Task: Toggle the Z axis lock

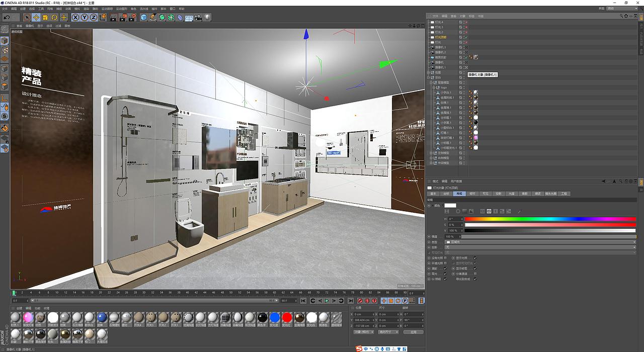Action: (94, 18)
